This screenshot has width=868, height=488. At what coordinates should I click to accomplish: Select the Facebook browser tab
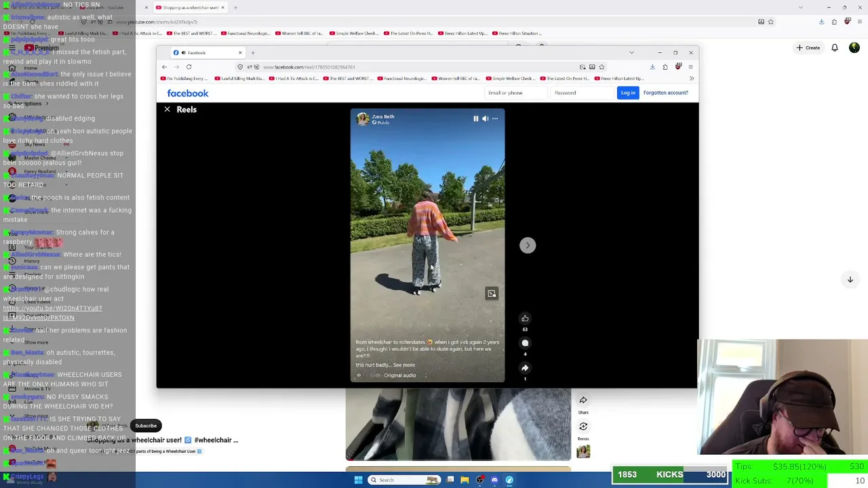207,53
